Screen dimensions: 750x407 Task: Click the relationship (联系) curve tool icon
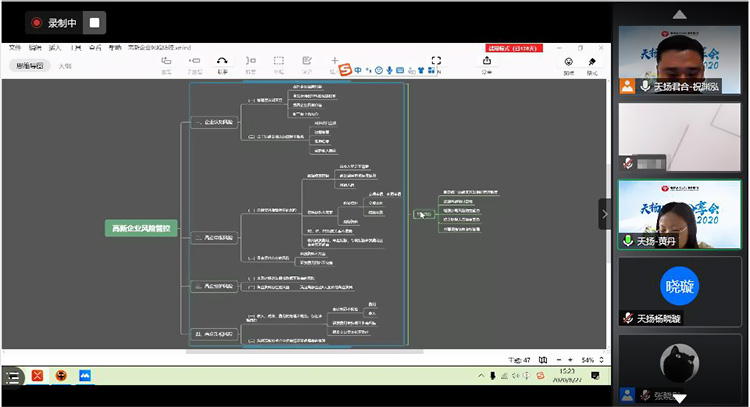click(x=222, y=61)
